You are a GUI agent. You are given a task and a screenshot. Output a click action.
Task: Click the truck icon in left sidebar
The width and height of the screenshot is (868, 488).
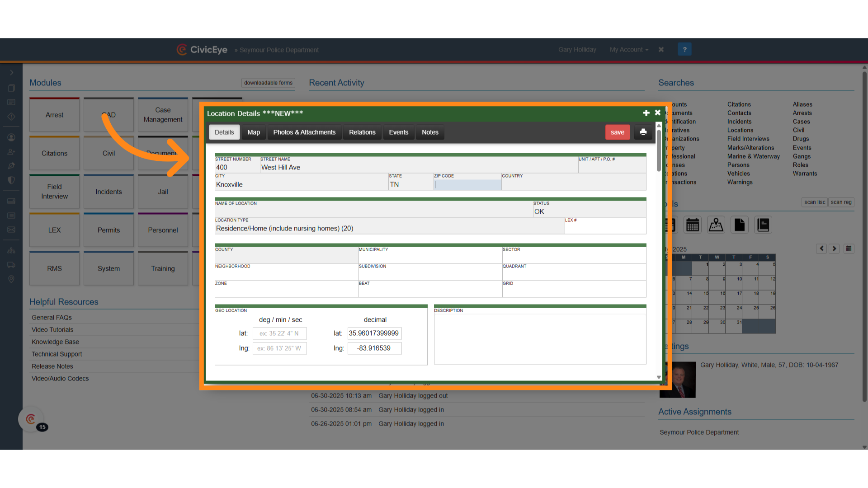click(11, 265)
